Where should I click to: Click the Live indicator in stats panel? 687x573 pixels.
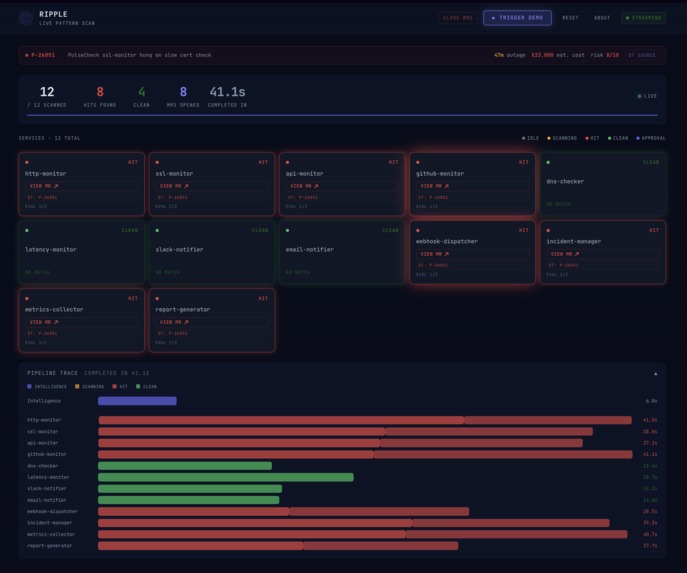click(x=647, y=96)
